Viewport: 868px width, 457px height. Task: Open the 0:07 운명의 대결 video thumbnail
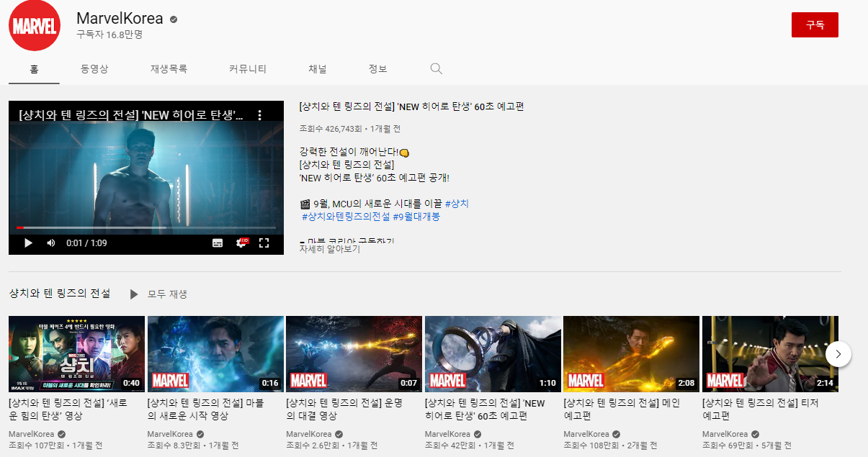(x=354, y=354)
